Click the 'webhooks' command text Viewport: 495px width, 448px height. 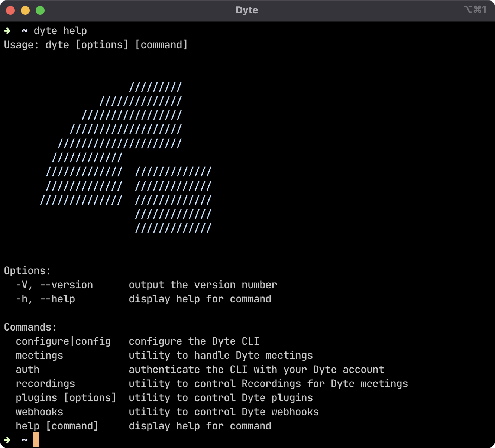39,412
